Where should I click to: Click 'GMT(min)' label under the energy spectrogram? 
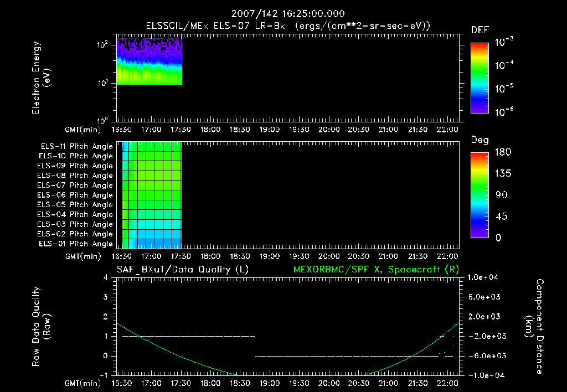(83, 130)
